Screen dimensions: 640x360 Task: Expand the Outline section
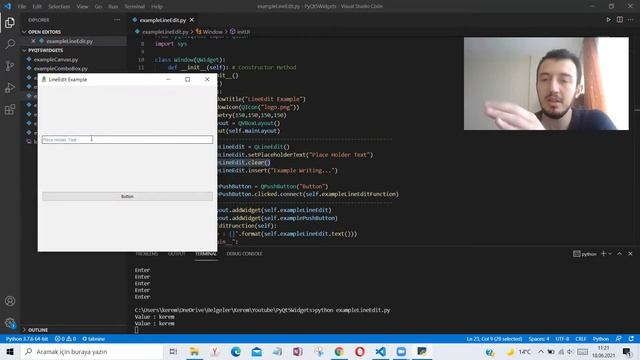pos(36,329)
